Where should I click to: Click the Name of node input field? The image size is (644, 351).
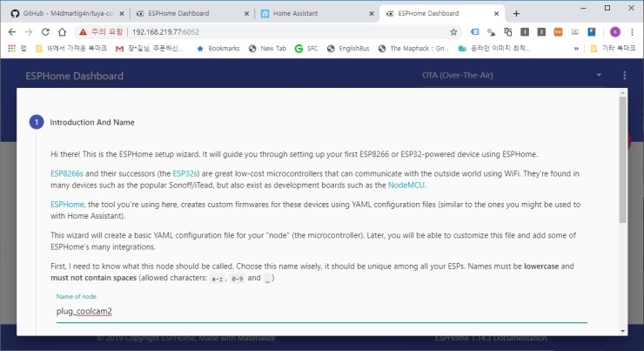[322, 312]
